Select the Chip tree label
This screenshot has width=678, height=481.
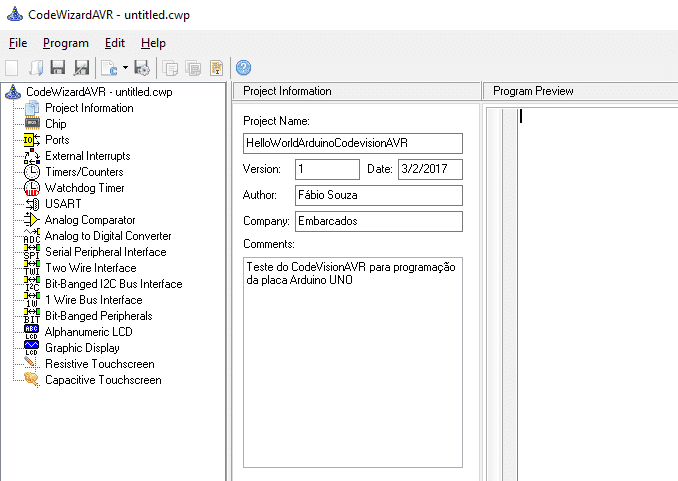pyautogui.click(x=56, y=124)
